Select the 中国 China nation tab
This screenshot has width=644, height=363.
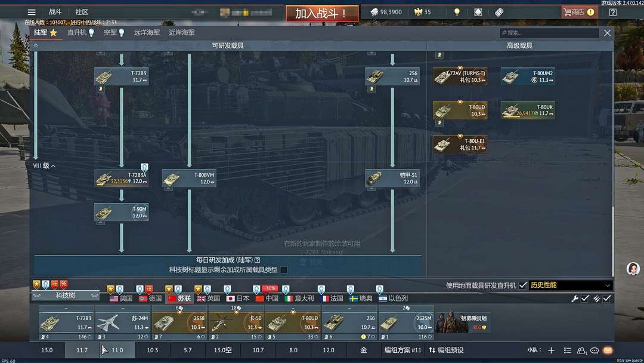click(x=267, y=299)
